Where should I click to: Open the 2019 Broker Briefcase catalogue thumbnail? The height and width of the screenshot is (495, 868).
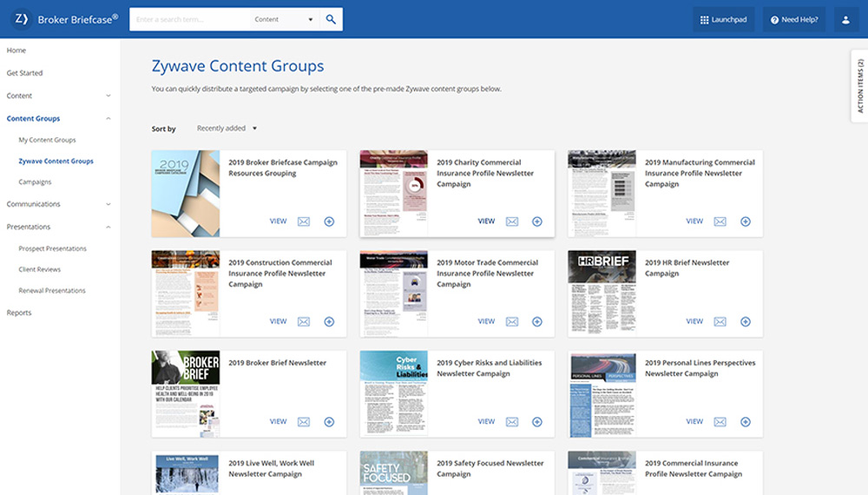(x=186, y=194)
